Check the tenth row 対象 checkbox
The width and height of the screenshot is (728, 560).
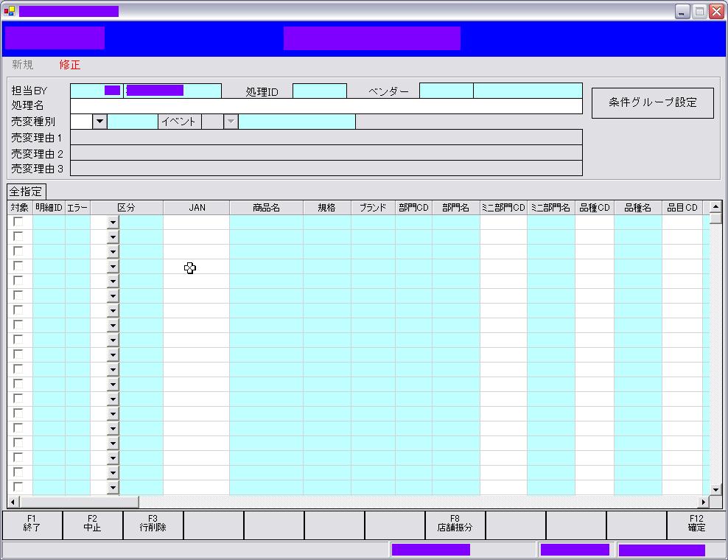[18, 354]
